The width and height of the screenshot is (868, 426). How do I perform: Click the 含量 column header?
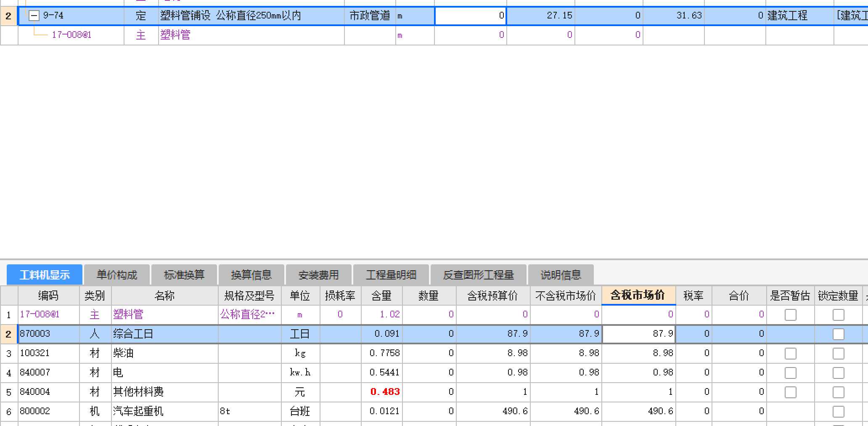click(x=382, y=296)
